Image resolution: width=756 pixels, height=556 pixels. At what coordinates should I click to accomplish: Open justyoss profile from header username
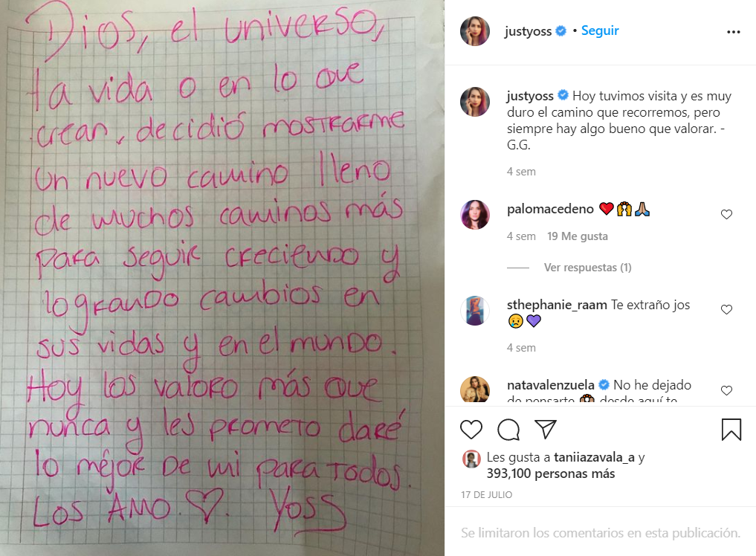tap(528, 31)
